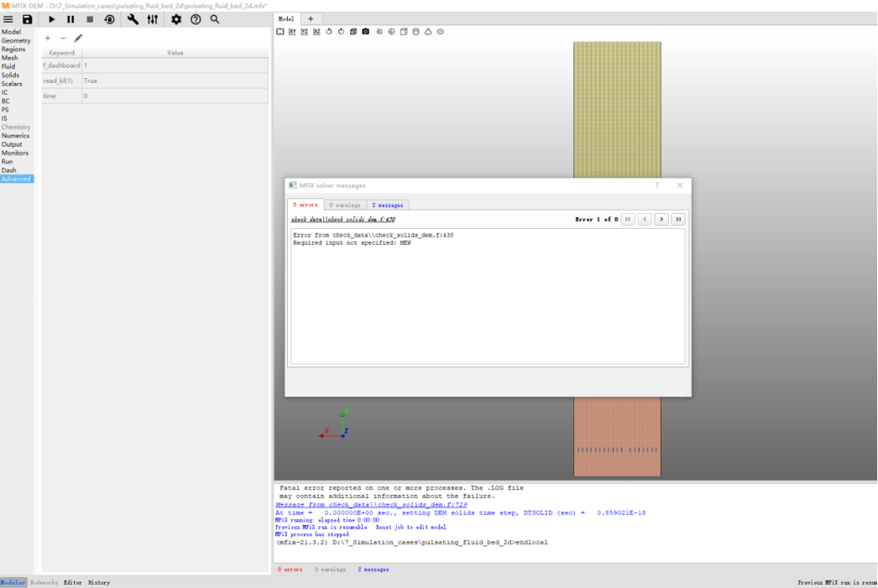This screenshot has width=878, height=588.
Task: Select the Advanced pane
Action: 16,179
